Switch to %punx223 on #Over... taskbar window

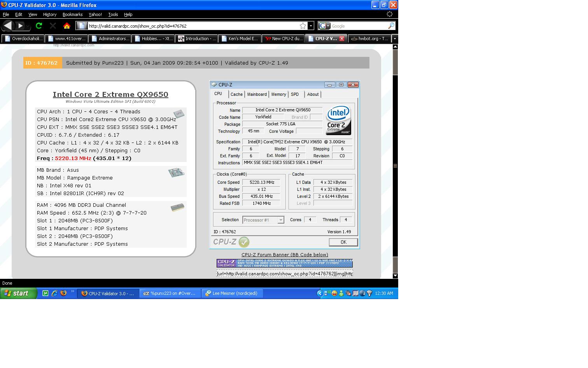[170, 293]
